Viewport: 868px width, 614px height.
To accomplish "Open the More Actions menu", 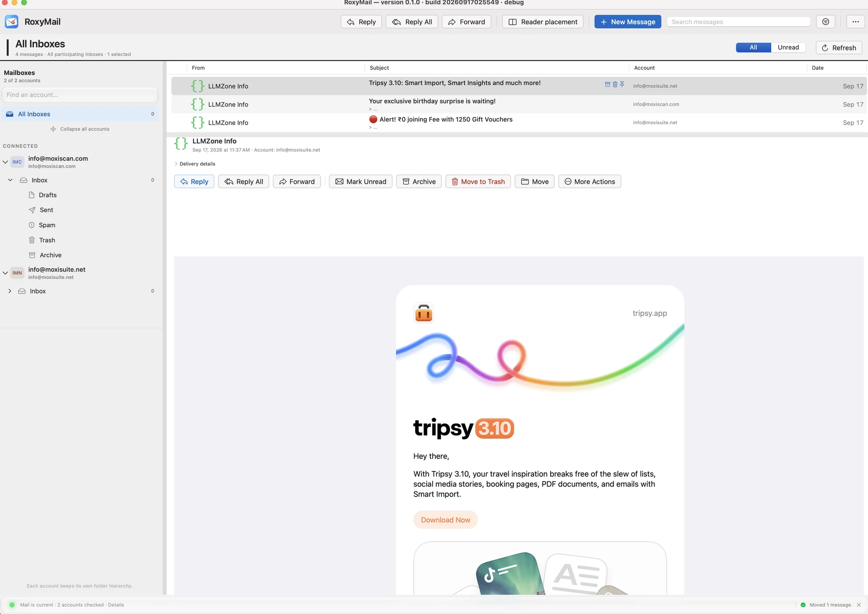I will click(590, 182).
